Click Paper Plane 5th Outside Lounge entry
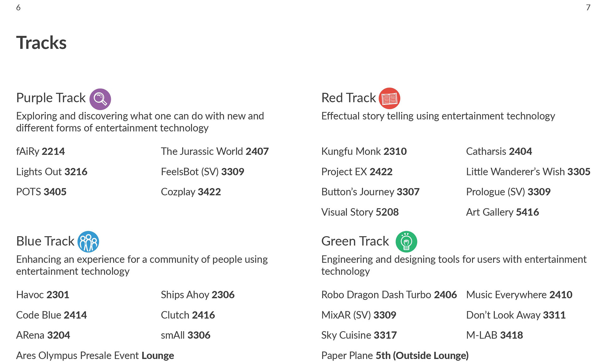Viewport: 603px width, 364px height. click(x=395, y=356)
